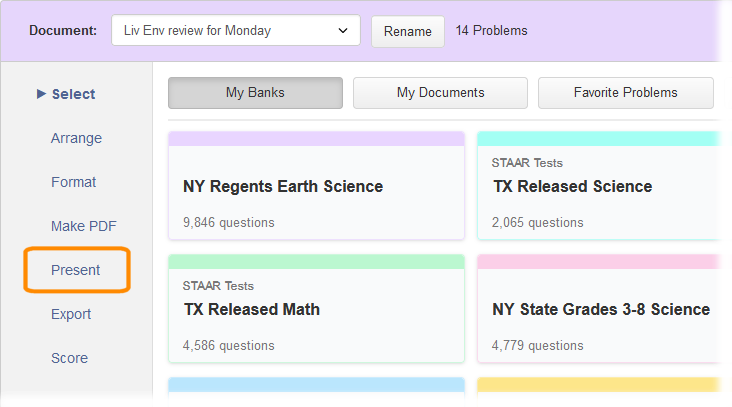Open NY State Grades 3-8 Science bank
The height and width of the screenshot is (407, 732).
pyautogui.click(x=598, y=309)
